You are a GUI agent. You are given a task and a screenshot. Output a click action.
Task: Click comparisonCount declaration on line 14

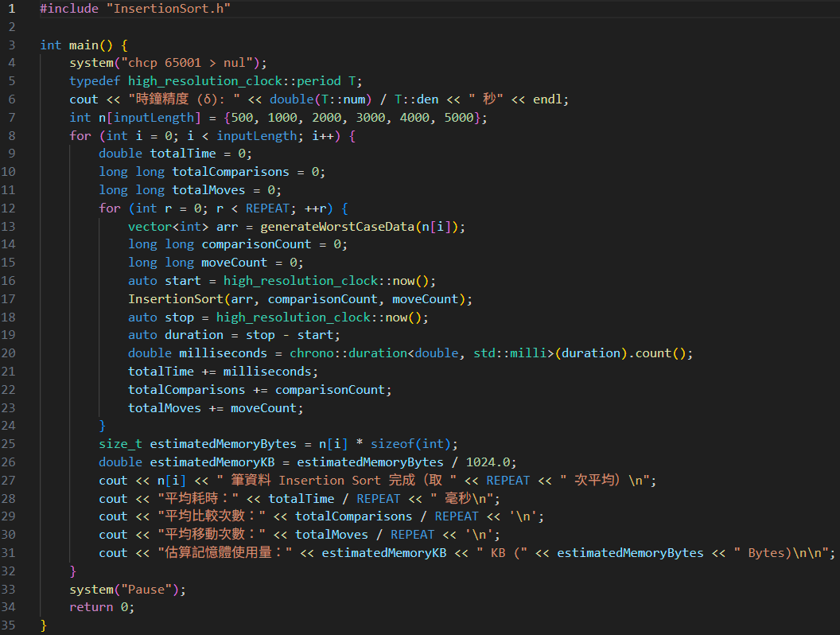pyautogui.click(x=256, y=244)
